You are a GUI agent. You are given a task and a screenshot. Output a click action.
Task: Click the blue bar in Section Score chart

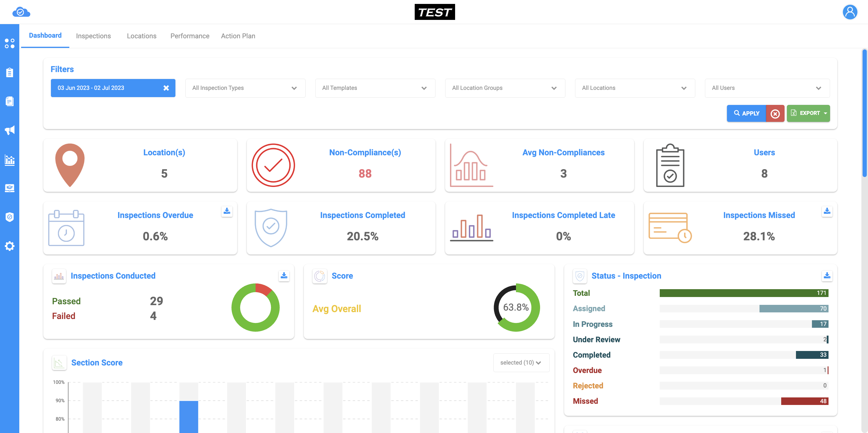(x=189, y=417)
